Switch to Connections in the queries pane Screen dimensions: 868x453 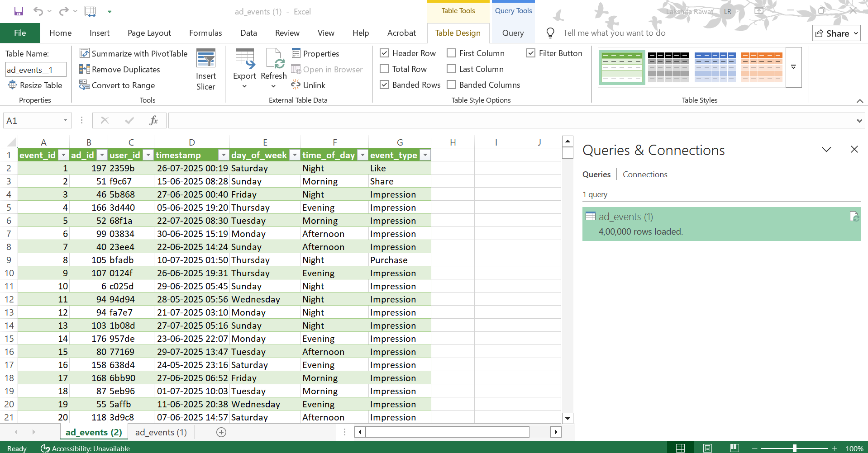coord(644,175)
